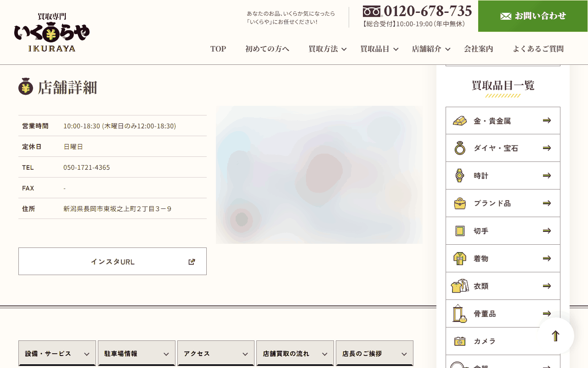Expand the 設備・サービス section
The width and height of the screenshot is (588, 368).
pyautogui.click(x=57, y=353)
